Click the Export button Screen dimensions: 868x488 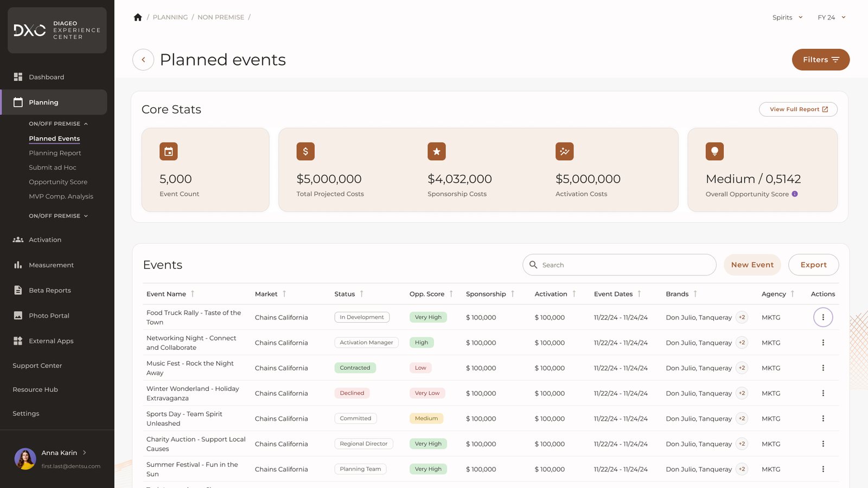[x=814, y=265]
